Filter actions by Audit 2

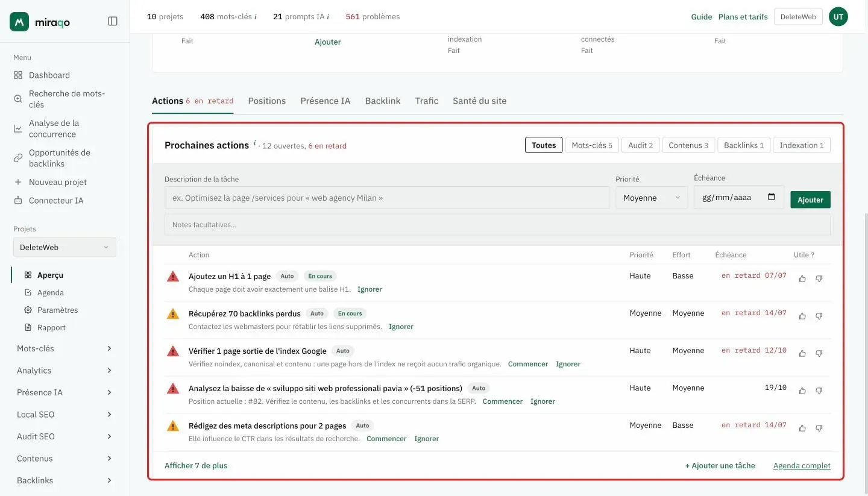(x=640, y=145)
